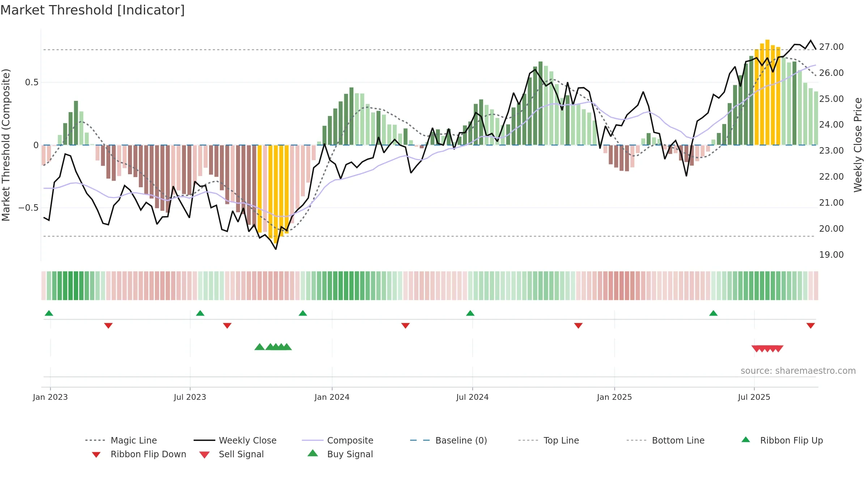
Task: Toggle the Composite legend entry
Action: [338, 440]
